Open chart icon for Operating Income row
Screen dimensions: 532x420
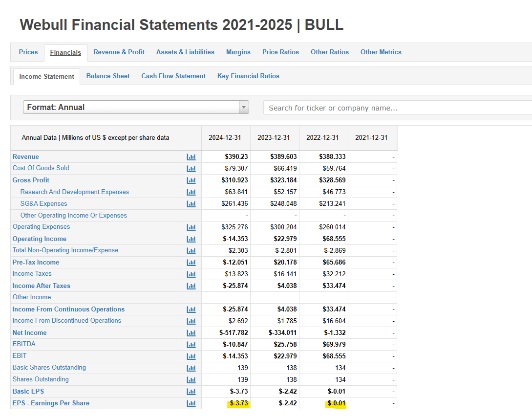tap(192, 239)
